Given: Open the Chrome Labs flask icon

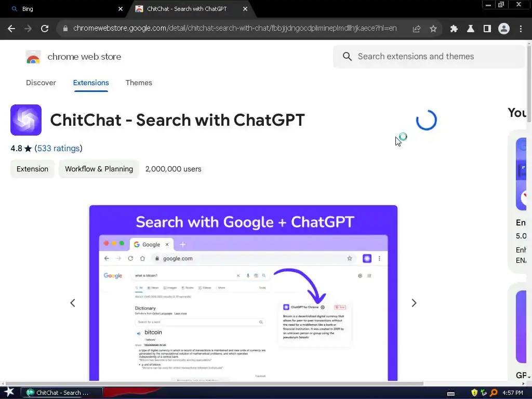Looking at the screenshot, I should [470, 29].
